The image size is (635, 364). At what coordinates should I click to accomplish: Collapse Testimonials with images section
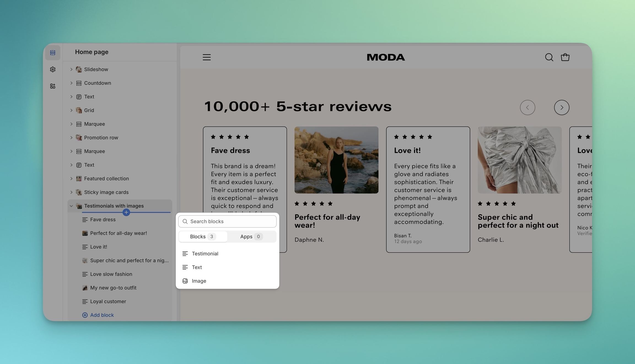coord(71,206)
